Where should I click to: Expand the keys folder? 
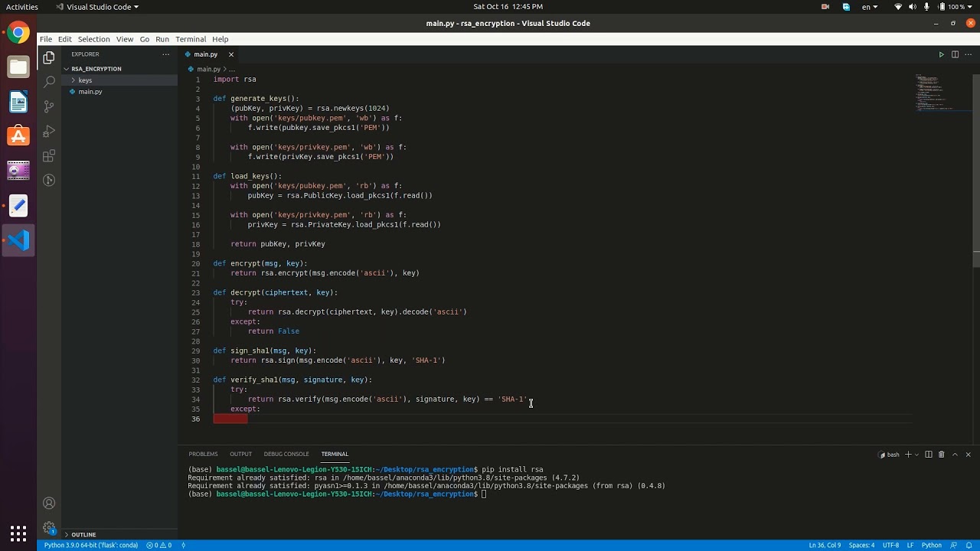click(x=84, y=80)
